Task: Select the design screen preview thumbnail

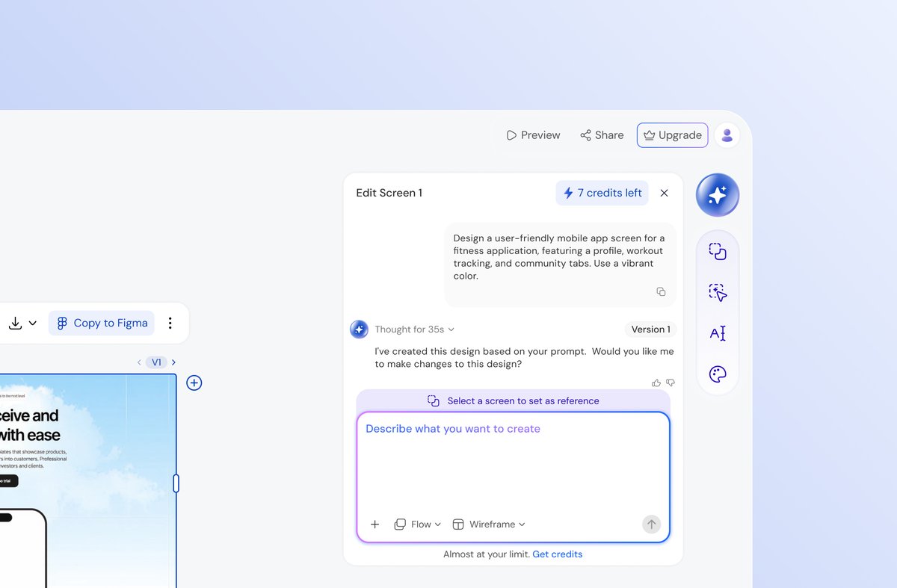Action: pos(87,480)
